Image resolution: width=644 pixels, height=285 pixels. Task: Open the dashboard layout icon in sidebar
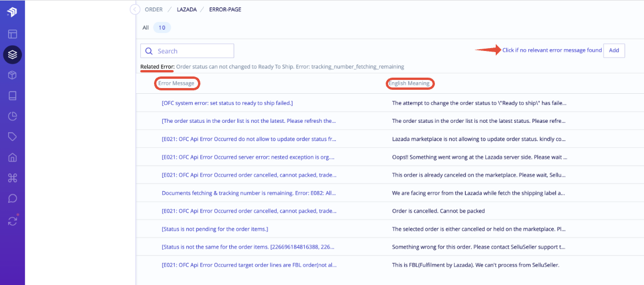(x=12, y=34)
